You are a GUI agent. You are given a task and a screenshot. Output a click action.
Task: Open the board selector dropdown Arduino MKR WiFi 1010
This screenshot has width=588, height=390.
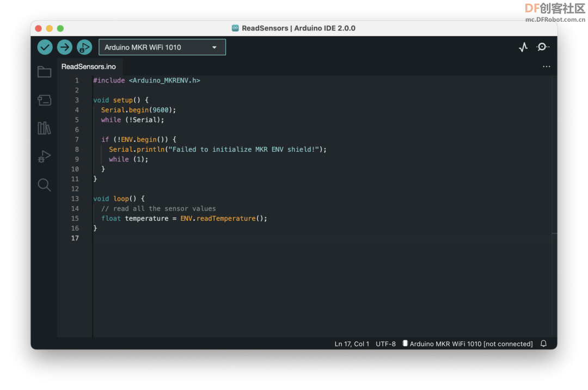pos(162,47)
